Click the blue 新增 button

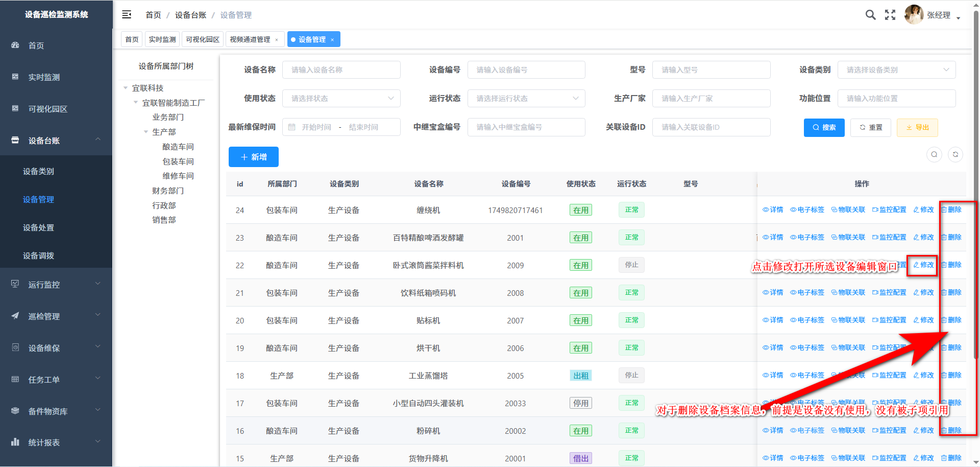pyautogui.click(x=253, y=157)
